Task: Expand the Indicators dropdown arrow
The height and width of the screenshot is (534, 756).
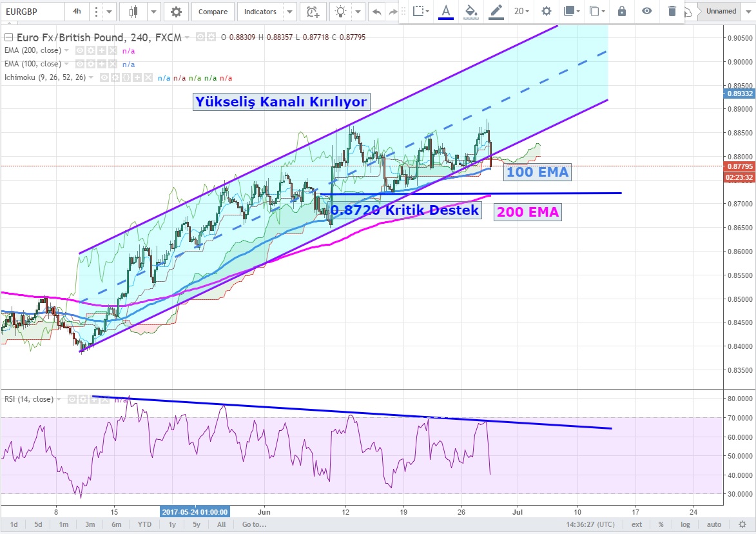Action: (x=289, y=12)
